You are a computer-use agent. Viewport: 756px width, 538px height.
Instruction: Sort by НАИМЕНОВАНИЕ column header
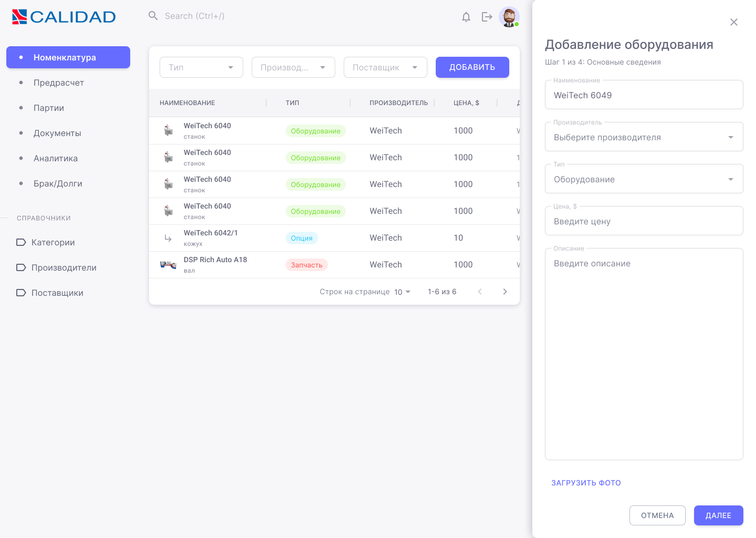coord(187,103)
